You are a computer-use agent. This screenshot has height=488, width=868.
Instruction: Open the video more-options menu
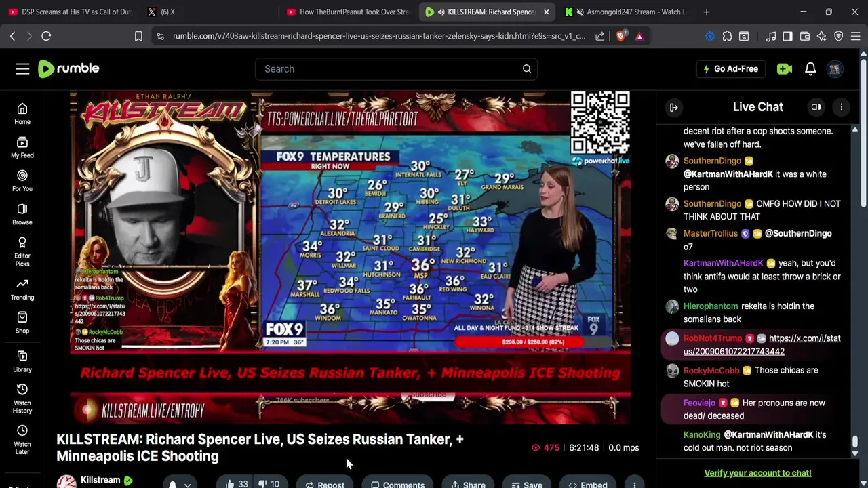click(x=635, y=484)
